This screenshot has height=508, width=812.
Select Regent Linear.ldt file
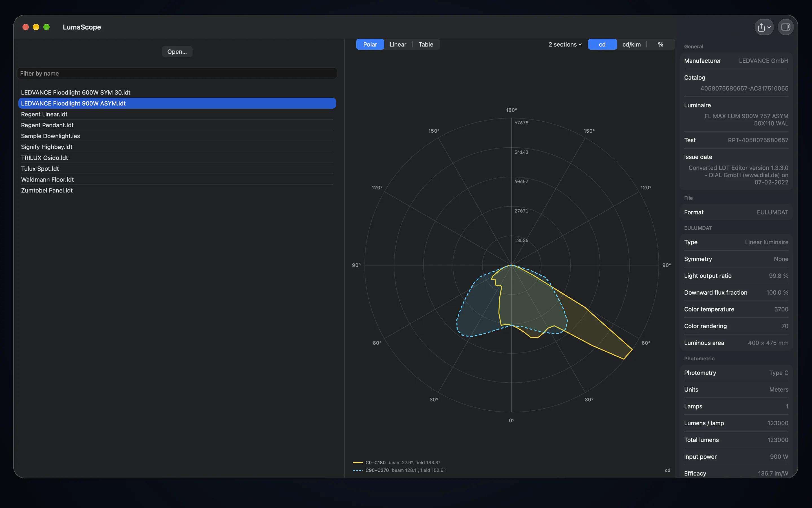tap(177, 114)
